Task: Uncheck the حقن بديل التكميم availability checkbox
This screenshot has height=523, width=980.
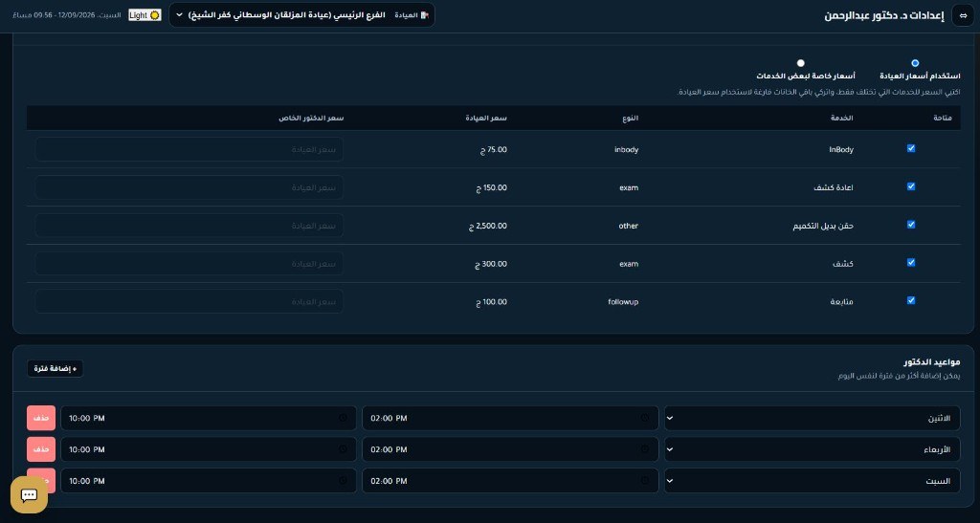Action: click(911, 225)
